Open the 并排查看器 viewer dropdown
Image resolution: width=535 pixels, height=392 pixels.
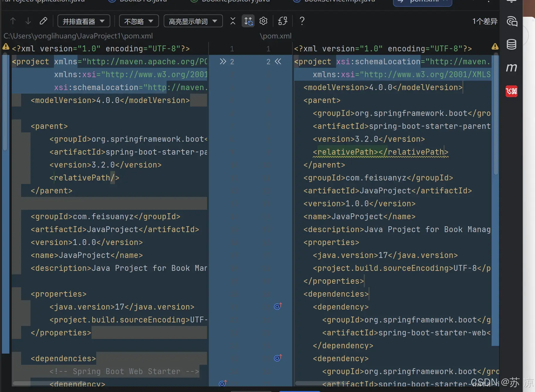84,21
